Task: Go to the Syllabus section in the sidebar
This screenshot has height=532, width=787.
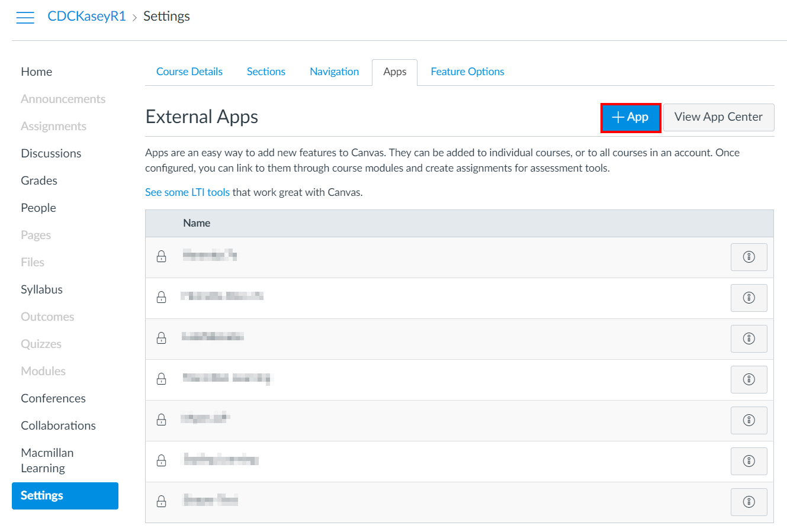Action: point(41,289)
